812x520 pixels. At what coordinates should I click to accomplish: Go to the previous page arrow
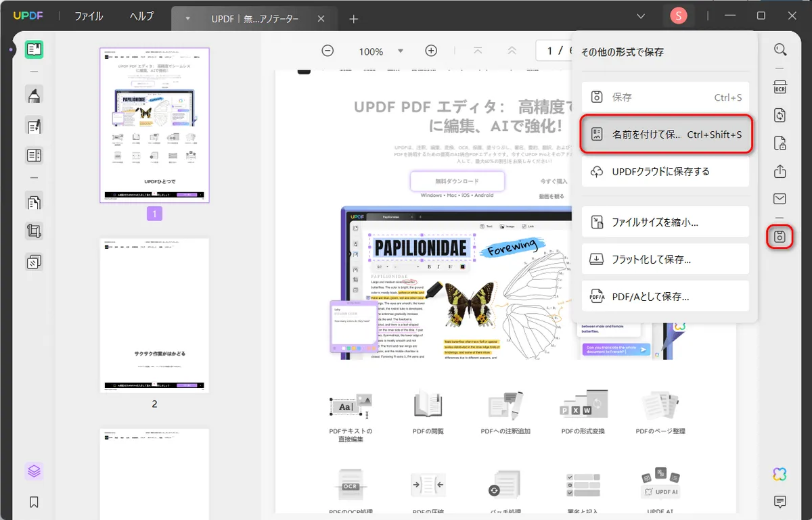[x=512, y=51]
